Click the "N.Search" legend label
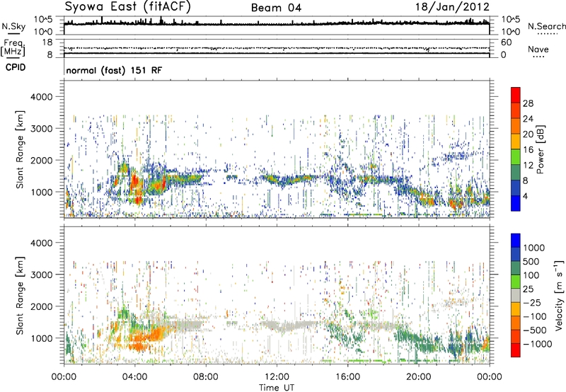This screenshot has width=566, height=392. coord(547,26)
